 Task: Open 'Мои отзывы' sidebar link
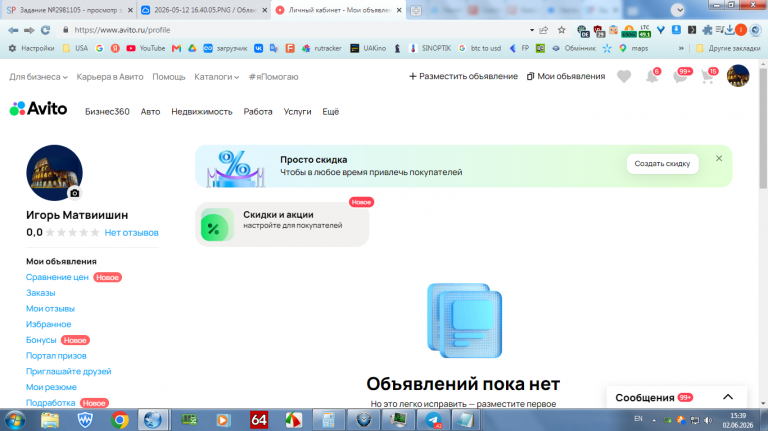tap(50, 309)
